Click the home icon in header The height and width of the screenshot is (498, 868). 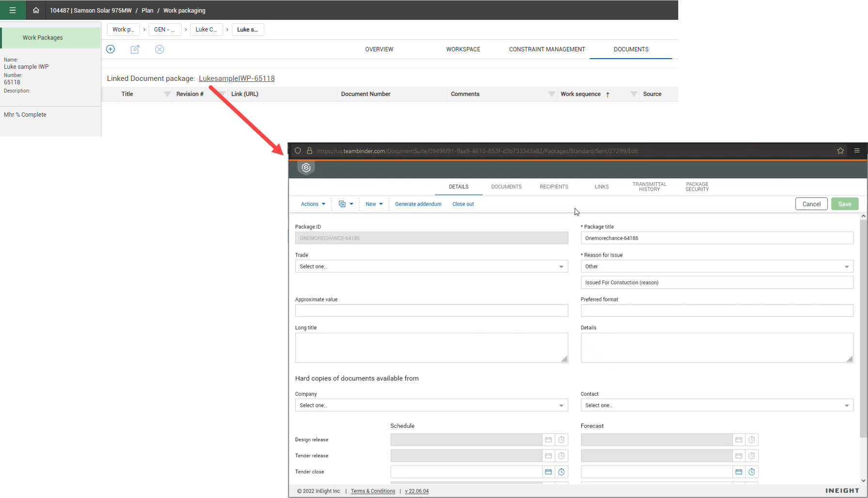tap(36, 10)
